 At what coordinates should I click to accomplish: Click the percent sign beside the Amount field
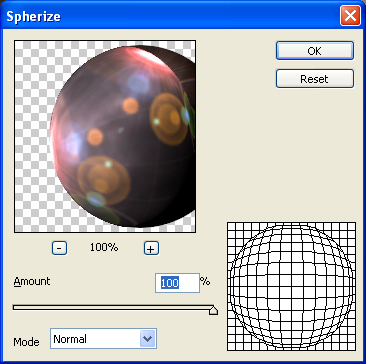pos(205,282)
